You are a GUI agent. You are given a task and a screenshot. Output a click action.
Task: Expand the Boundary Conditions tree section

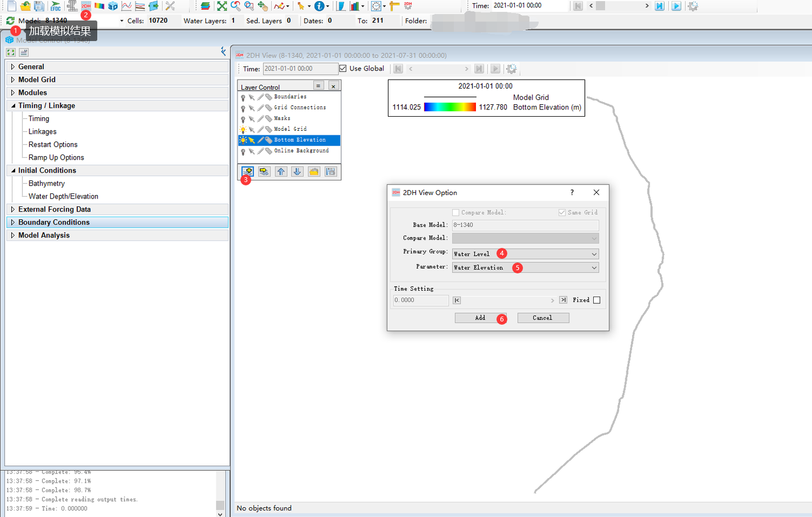[13, 222]
